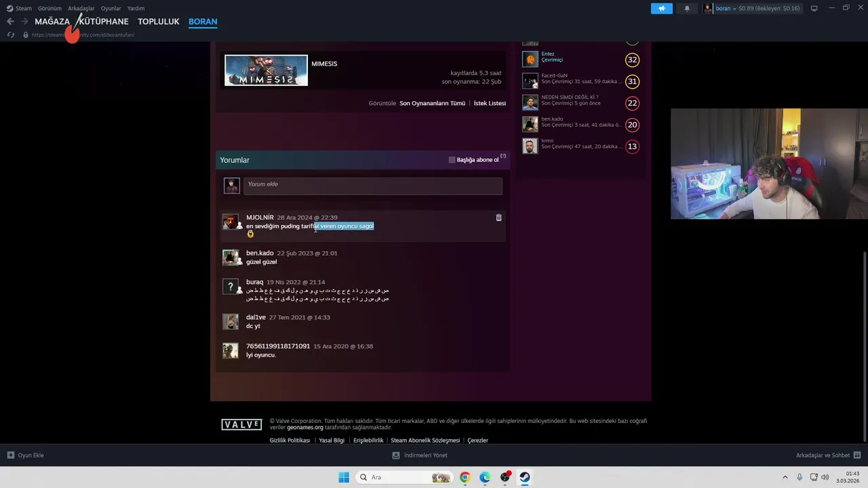This screenshot has width=868, height=488.
Task: Open Çerezler footer link
Action: tap(477, 441)
